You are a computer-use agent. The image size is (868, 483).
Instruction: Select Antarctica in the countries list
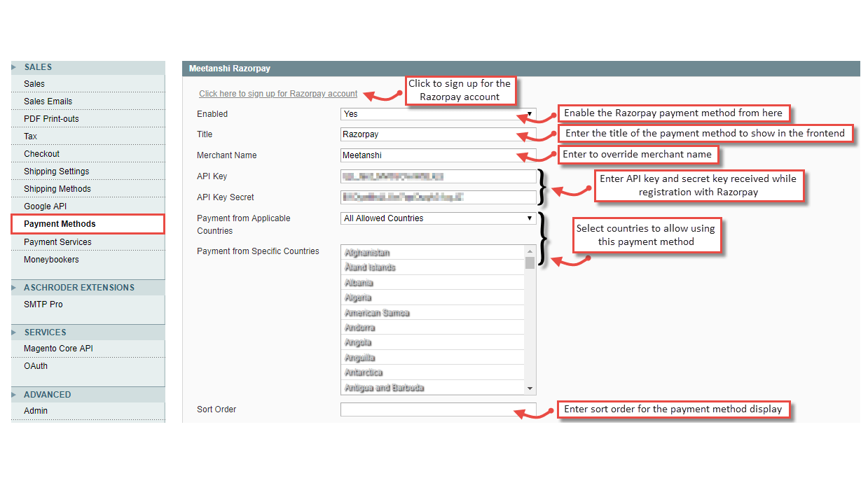(x=432, y=372)
